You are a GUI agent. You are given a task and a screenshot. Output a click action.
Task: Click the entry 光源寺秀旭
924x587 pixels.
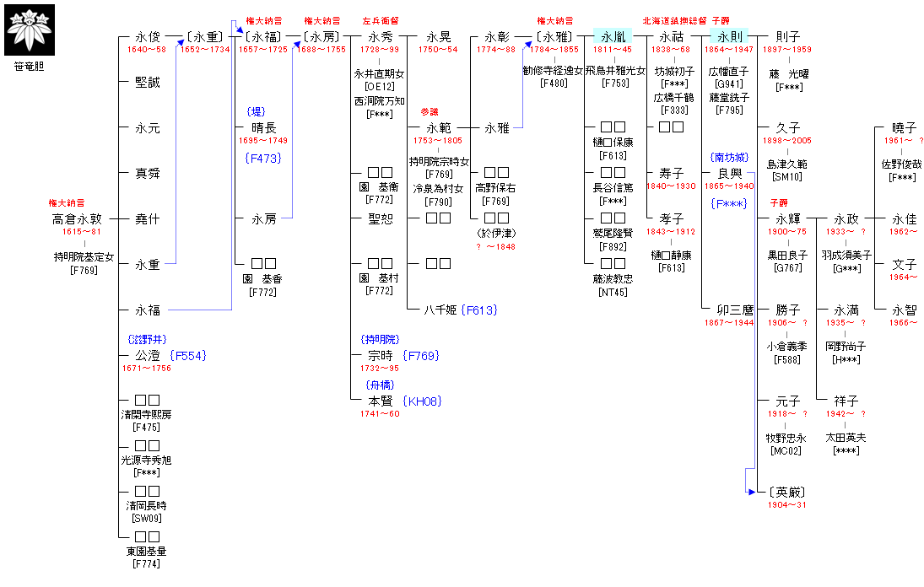[146, 460]
